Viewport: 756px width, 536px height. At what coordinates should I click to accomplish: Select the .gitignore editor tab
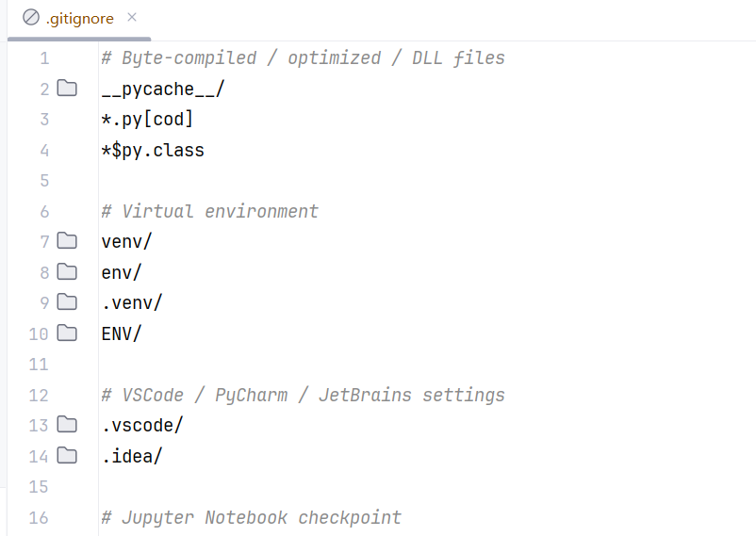tap(79, 19)
